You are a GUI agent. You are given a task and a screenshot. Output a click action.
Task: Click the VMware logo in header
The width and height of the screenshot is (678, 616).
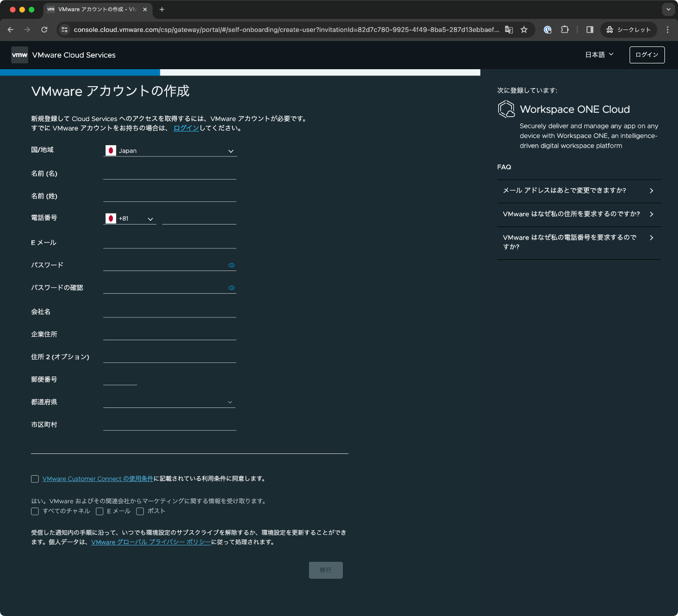pyautogui.click(x=20, y=55)
